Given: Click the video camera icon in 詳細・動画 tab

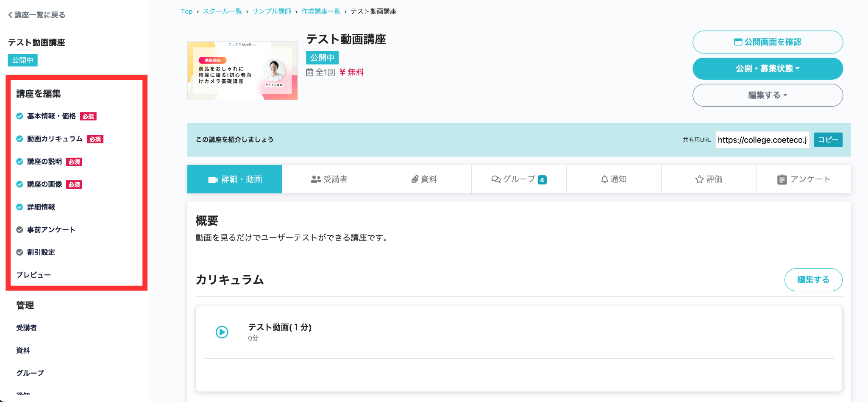Looking at the screenshot, I should coord(213,180).
